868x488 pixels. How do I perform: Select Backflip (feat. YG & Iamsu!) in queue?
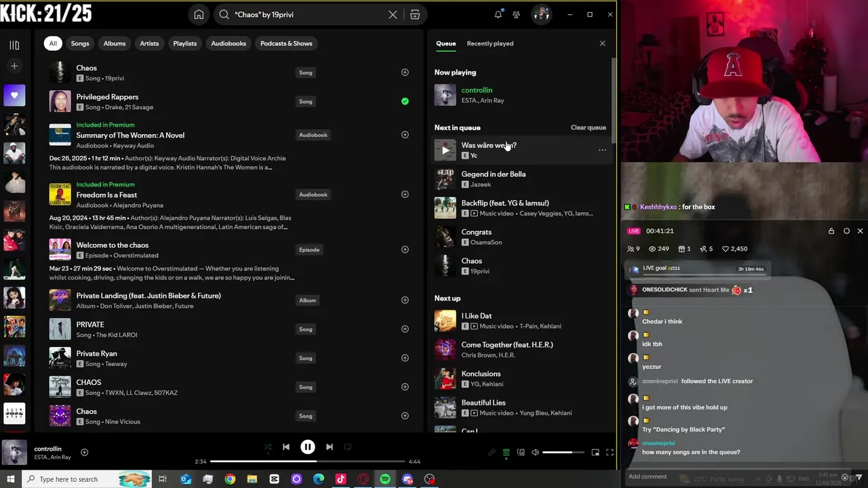point(520,208)
